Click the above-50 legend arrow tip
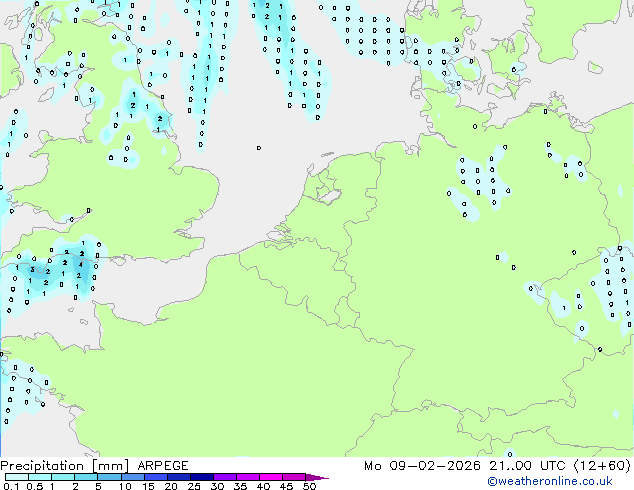 click(x=317, y=477)
